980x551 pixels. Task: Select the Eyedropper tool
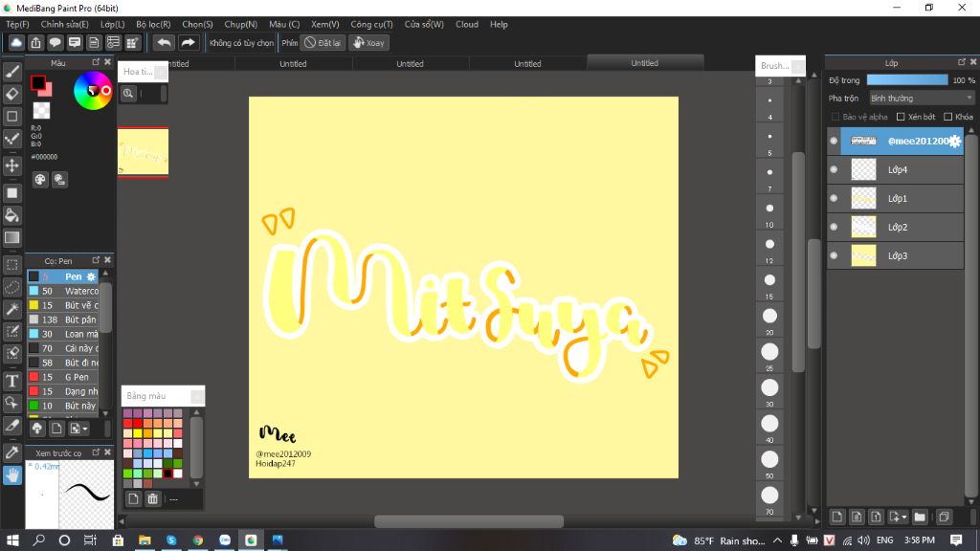[11, 452]
